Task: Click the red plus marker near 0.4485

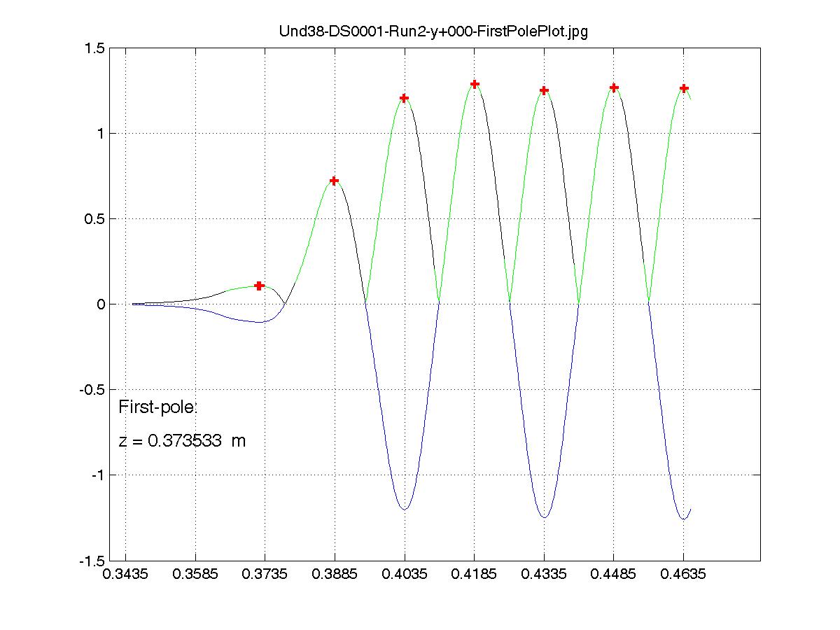Action: (x=614, y=87)
